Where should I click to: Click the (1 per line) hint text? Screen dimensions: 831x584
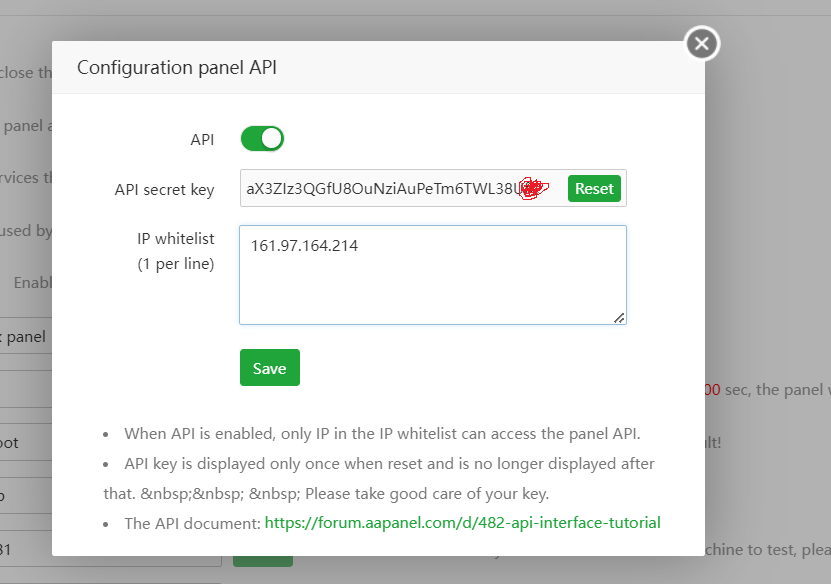tap(175, 264)
